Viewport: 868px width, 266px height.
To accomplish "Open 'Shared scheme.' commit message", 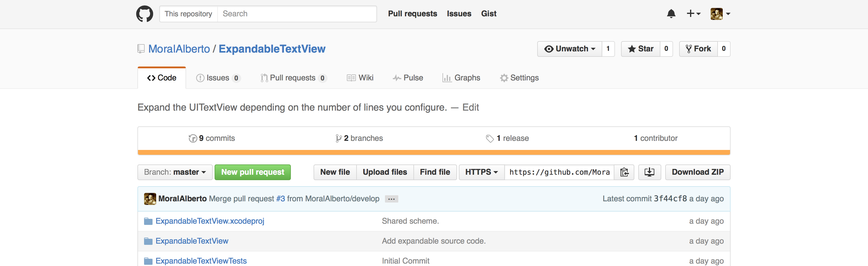I will pyautogui.click(x=410, y=221).
